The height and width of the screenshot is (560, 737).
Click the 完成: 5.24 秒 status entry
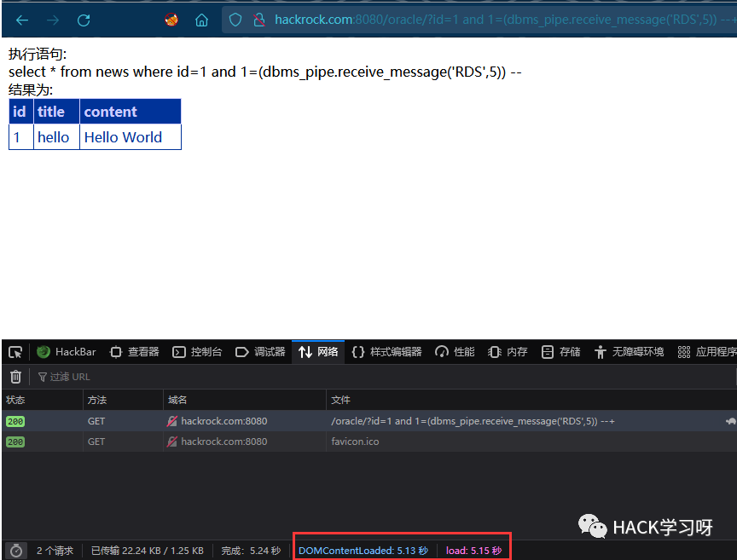click(x=251, y=551)
